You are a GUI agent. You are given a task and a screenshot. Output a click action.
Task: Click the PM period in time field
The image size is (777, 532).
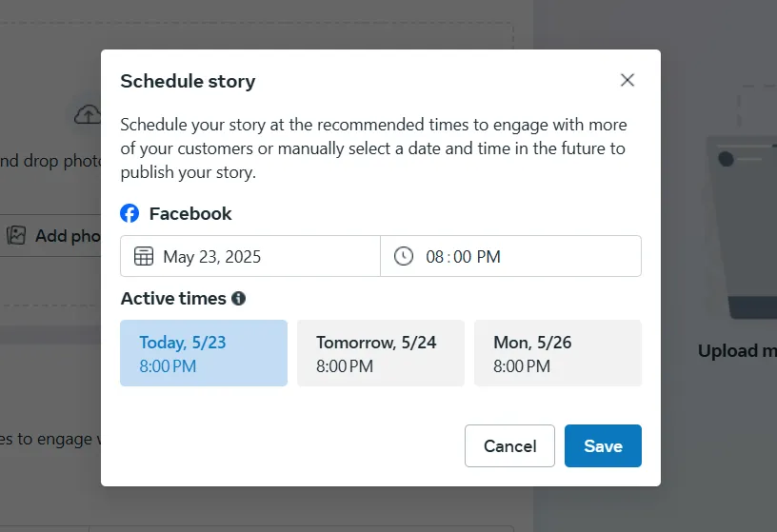tap(488, 257)
